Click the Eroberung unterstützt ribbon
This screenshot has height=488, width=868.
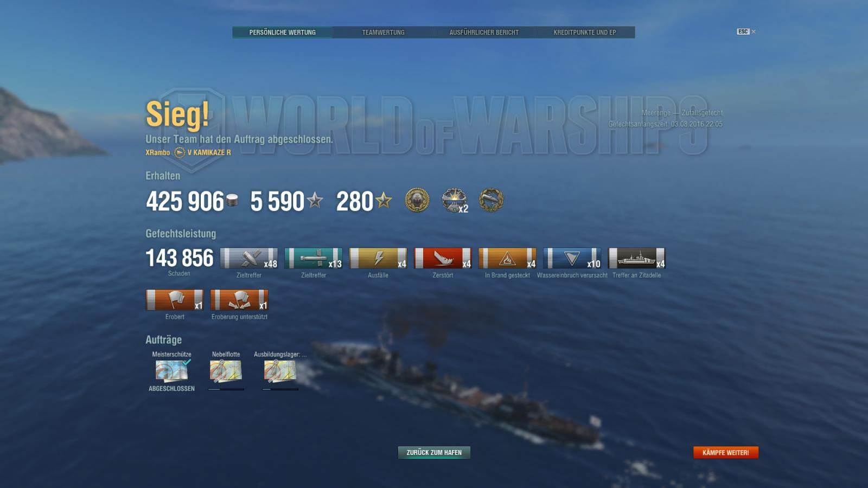coord(239,300)
